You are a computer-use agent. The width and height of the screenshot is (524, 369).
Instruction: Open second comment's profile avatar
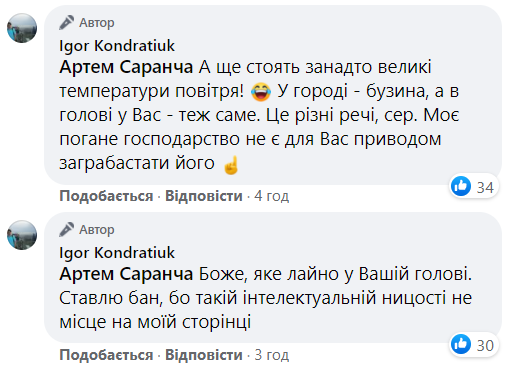pos(22,235)
